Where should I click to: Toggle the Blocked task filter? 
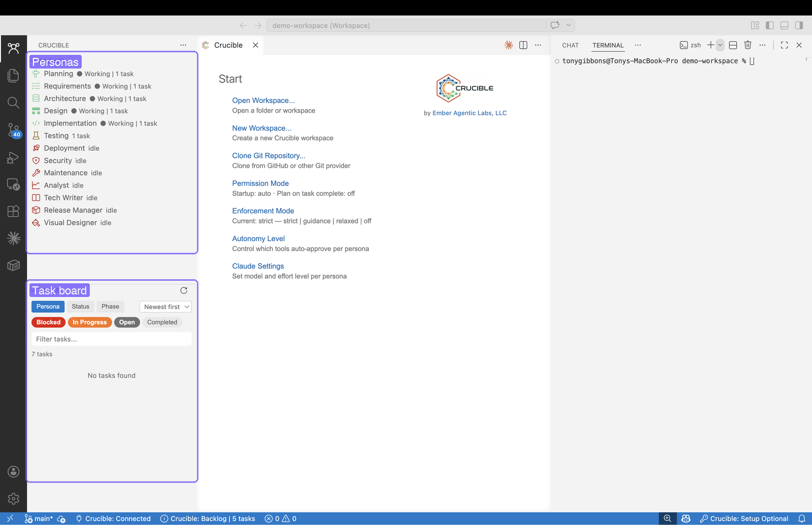pyautogui.click(x=48, y=322)
